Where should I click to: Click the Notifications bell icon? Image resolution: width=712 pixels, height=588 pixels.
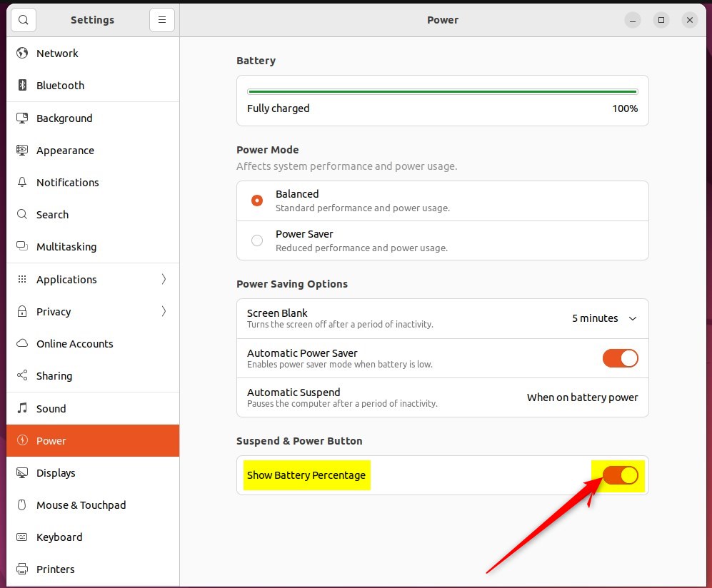[x=22, y=182]
